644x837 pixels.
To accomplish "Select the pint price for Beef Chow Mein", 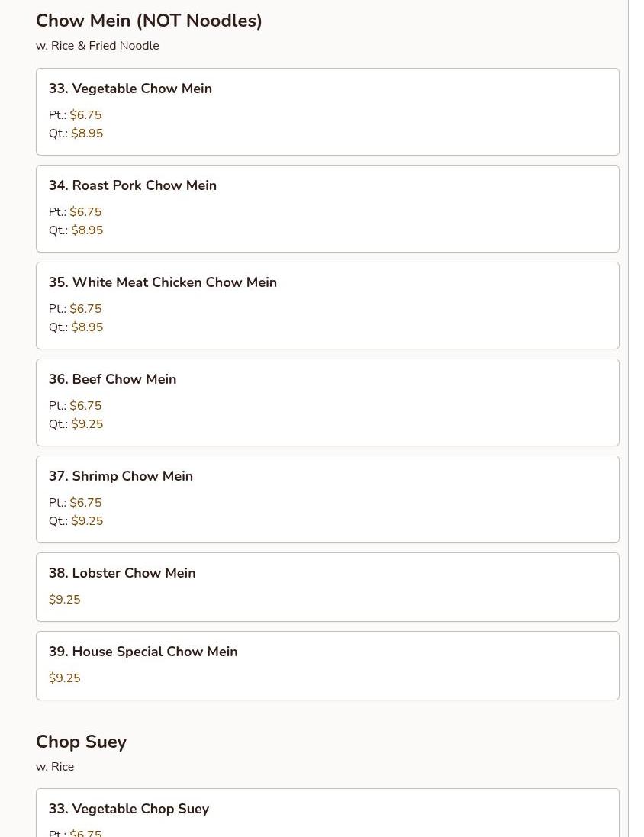I will [x=85, y=406].
